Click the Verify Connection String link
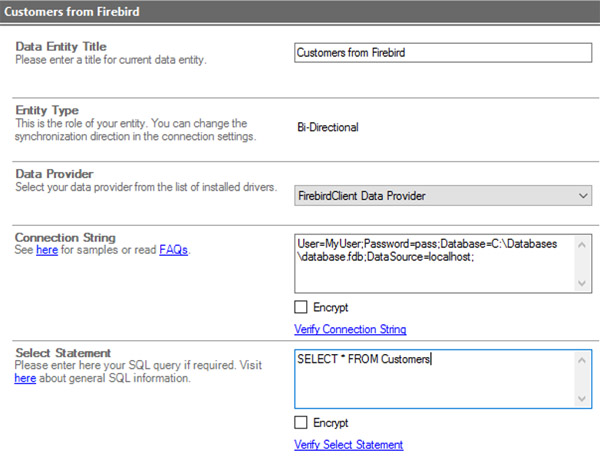Viewport: 600px width, 457px height. pyautogui.click(x=350, y=329)
